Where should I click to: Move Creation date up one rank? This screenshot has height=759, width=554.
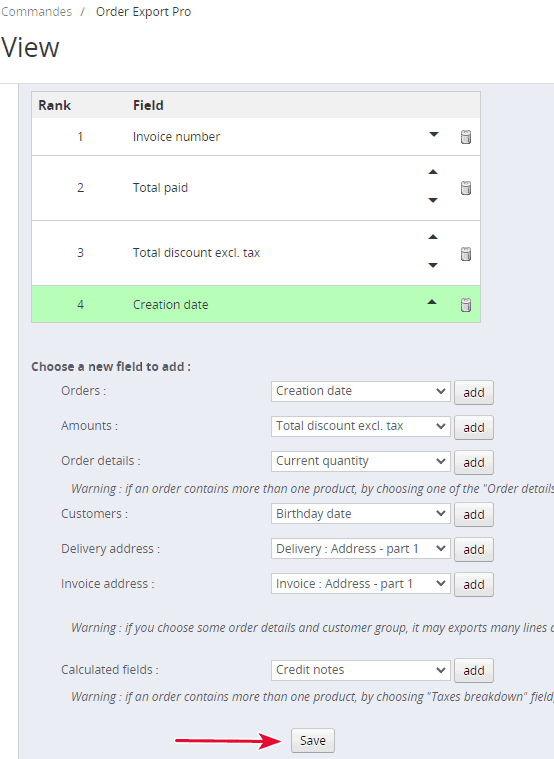[432, 302]
